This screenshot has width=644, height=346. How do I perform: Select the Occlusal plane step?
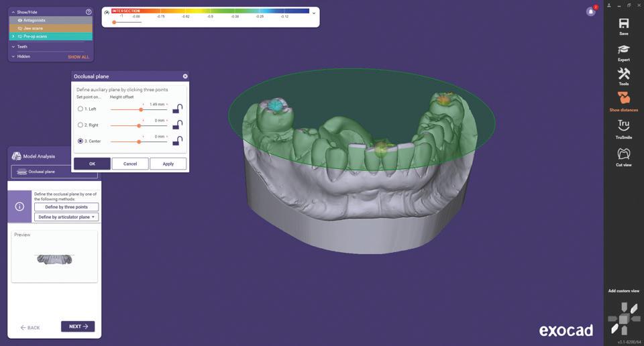(54, 172)
